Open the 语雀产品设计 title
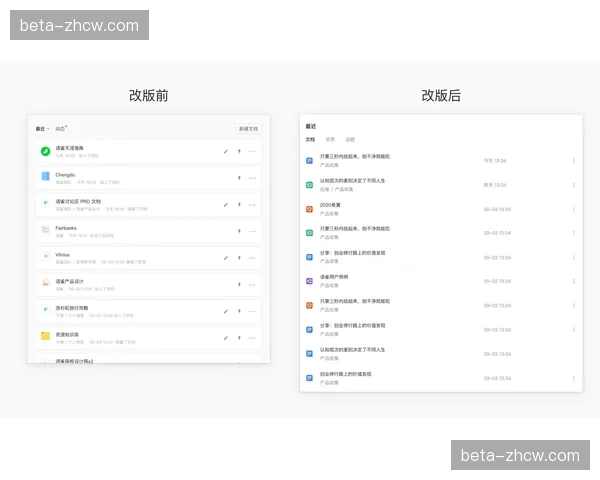The height and width of the screenshot is (480, 600). [x=69, y=281]
